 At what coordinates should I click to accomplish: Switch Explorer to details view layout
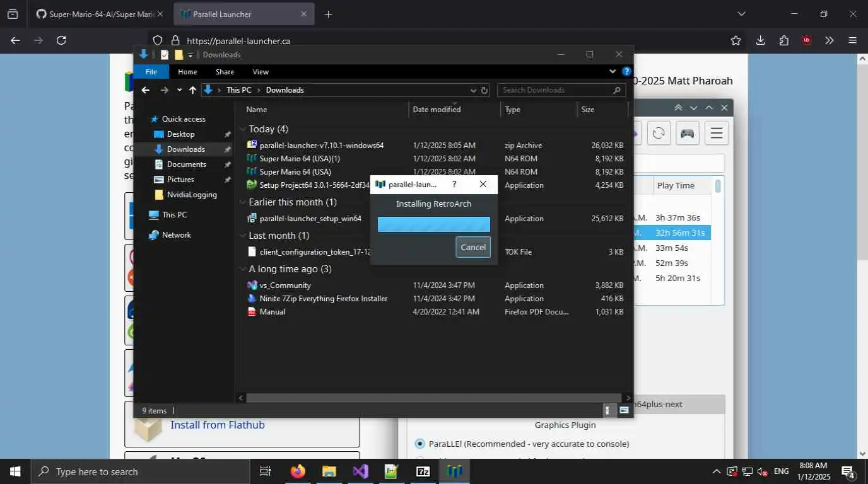pos(609,410)
